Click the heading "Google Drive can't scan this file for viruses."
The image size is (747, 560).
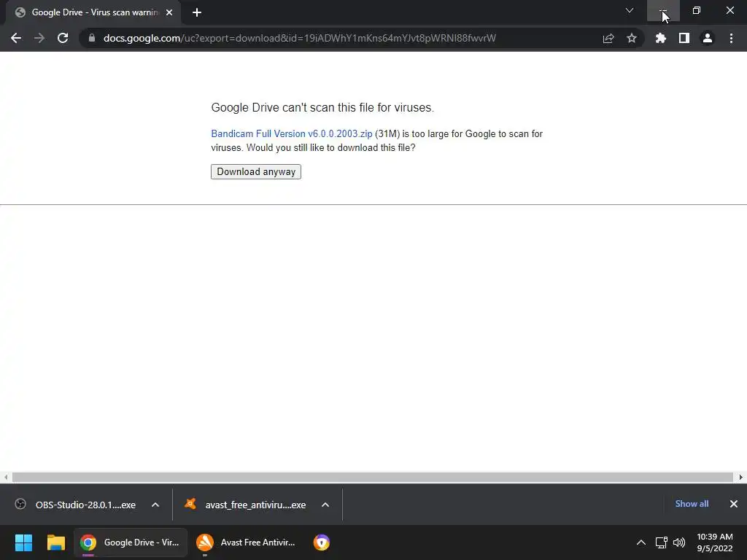tap(322, 108)
